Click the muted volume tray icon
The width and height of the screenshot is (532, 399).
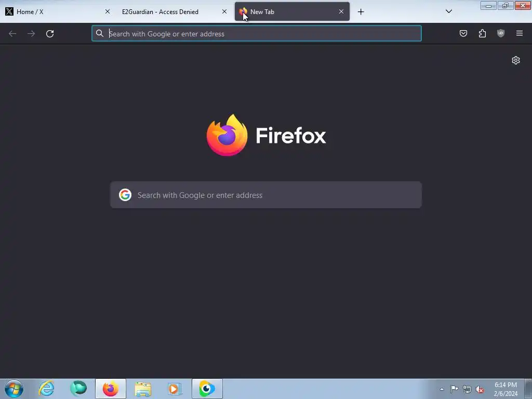click(x=480, y=389)
